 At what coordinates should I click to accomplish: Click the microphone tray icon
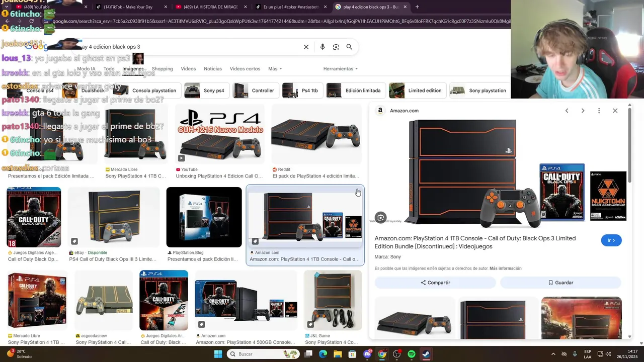[x=564, y=354]
